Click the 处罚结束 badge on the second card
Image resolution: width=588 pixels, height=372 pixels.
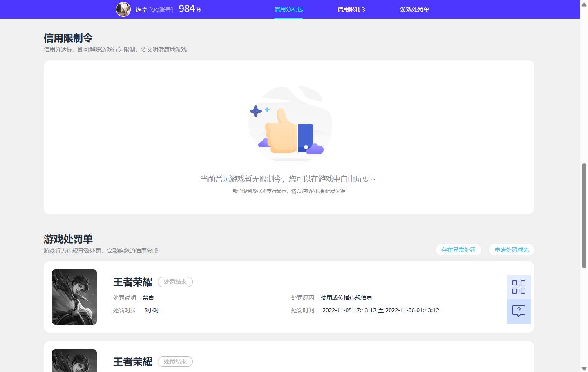coord(175,361)
